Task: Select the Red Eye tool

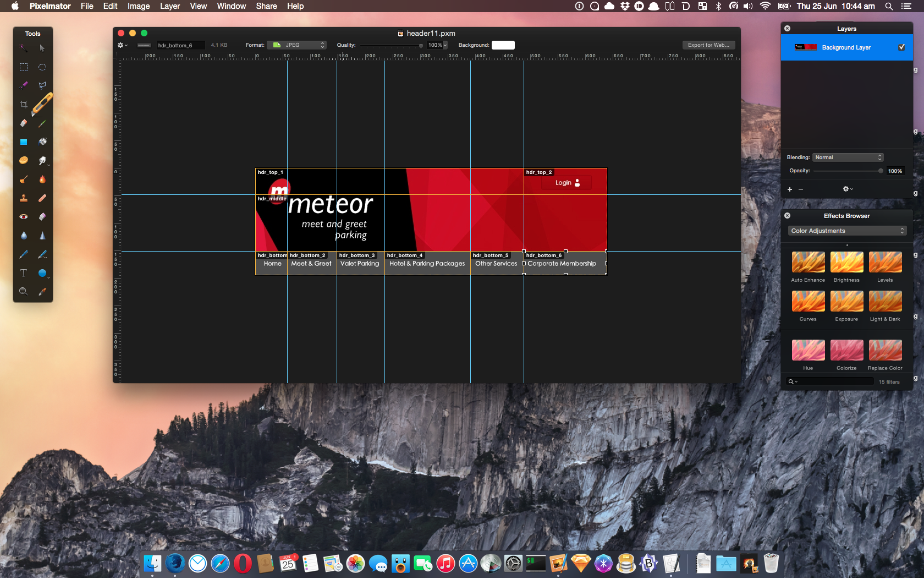Action: pyautogui.click(x=23, y=217)
